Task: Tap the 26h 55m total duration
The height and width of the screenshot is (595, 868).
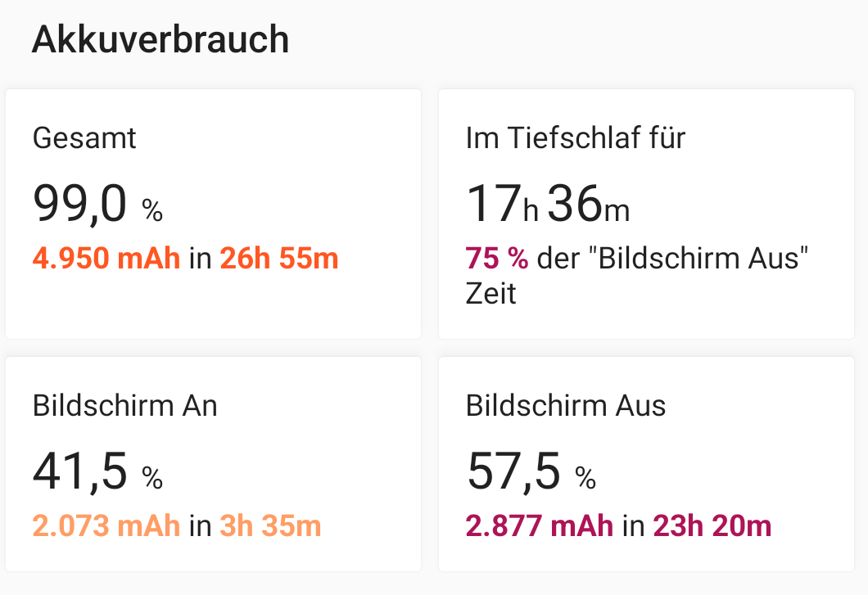Action: tap(278, 259)
